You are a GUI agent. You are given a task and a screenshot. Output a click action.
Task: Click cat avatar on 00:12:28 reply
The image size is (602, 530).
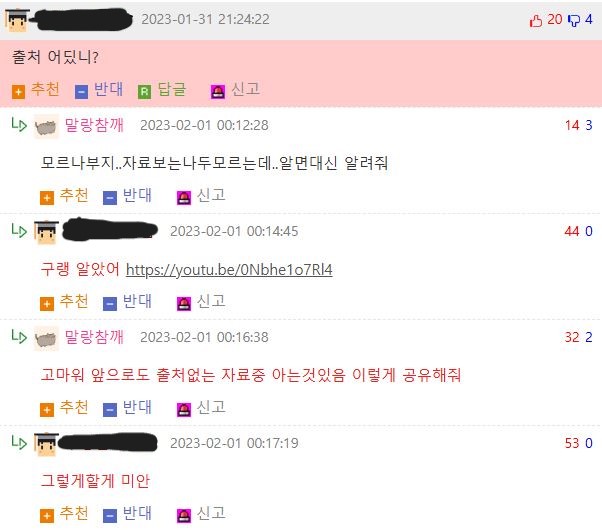tap(46, 126)
